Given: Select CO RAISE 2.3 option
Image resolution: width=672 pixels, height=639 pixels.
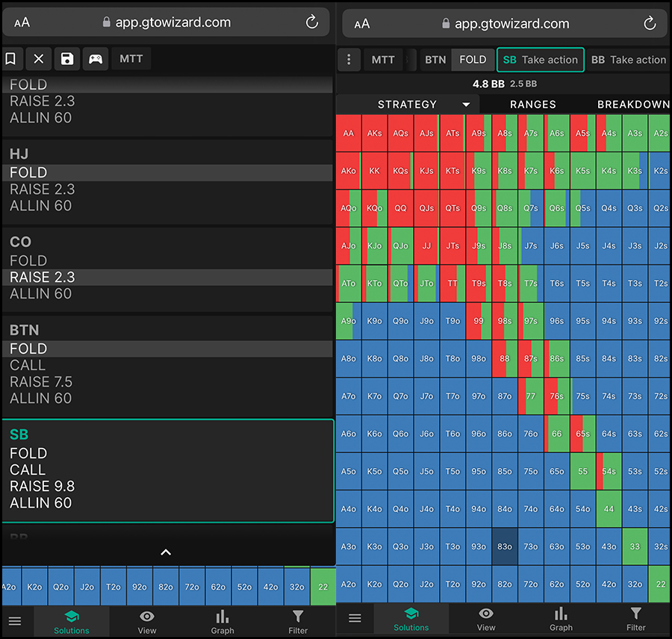Looking at the screenshot, I should [167, 277].
